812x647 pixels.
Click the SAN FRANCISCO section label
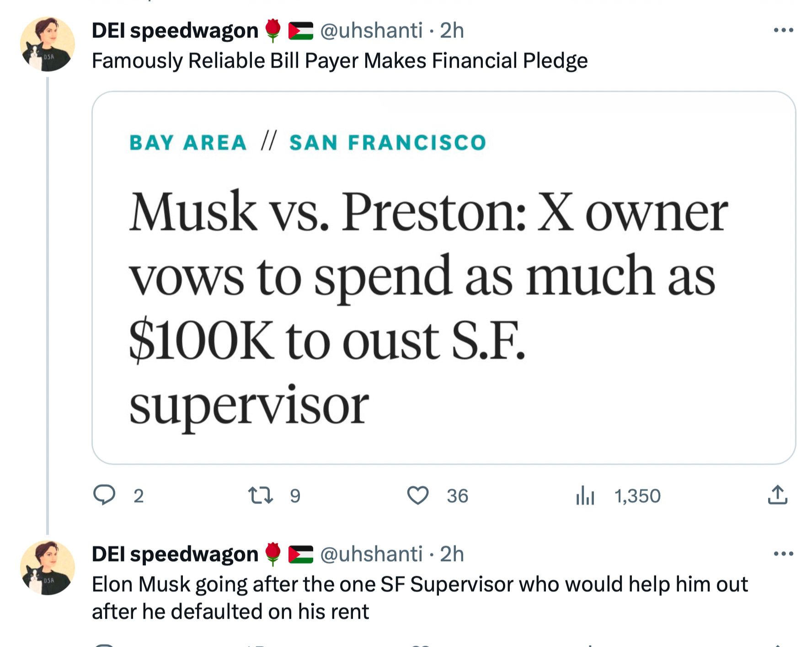tap(388, 143)
